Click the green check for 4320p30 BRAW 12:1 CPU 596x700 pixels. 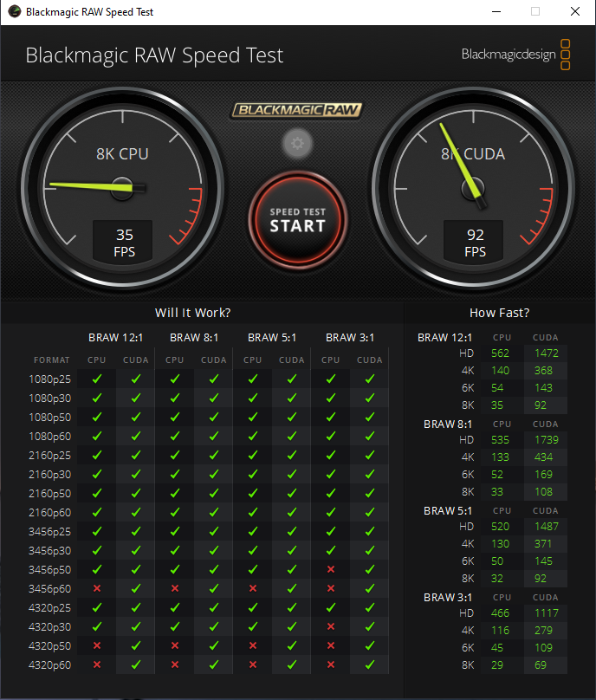point(96,626)
